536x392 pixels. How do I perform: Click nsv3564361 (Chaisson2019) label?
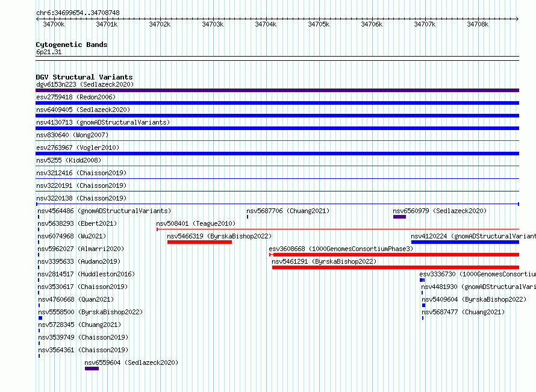coord(83,350)
